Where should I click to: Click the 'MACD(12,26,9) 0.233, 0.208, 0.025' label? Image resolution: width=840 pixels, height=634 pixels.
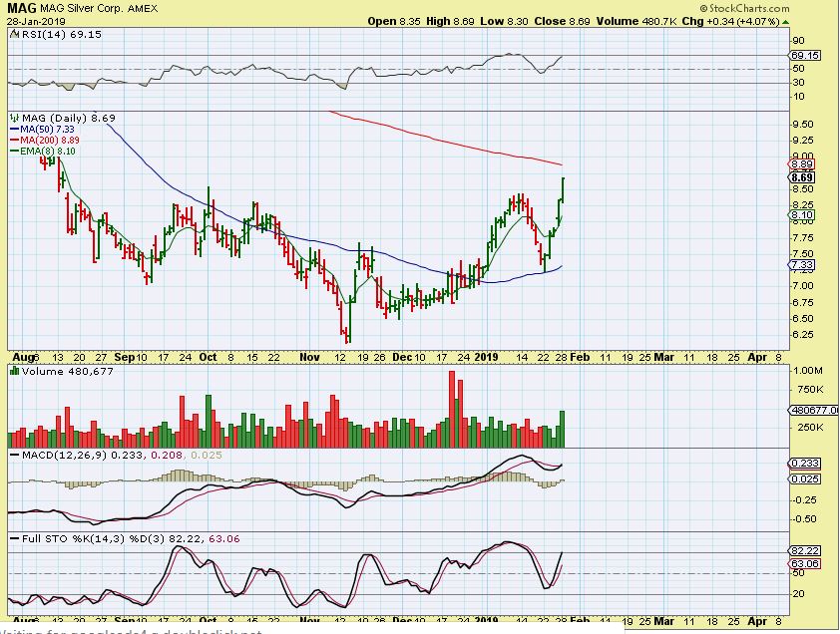pyautogui.click(x=122, y=456)
